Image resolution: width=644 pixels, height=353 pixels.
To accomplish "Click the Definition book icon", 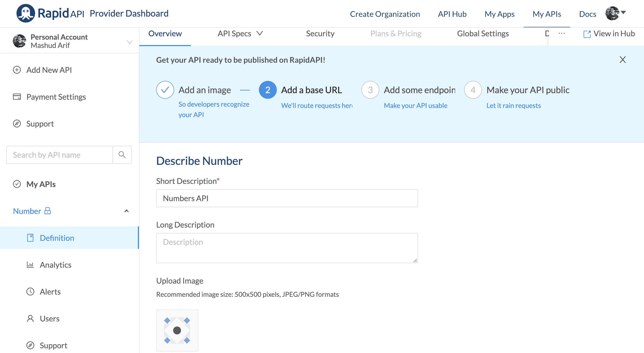I will click(30, 238).
